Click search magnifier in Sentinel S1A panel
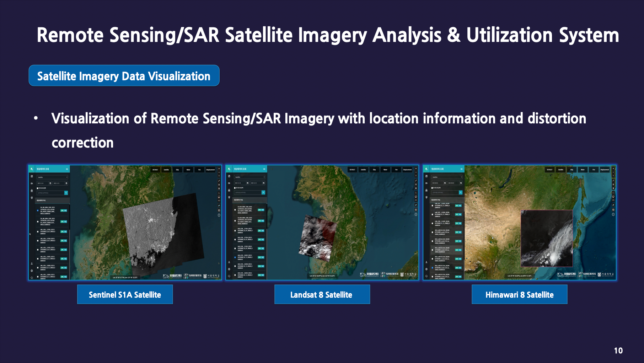 [66, 193]
